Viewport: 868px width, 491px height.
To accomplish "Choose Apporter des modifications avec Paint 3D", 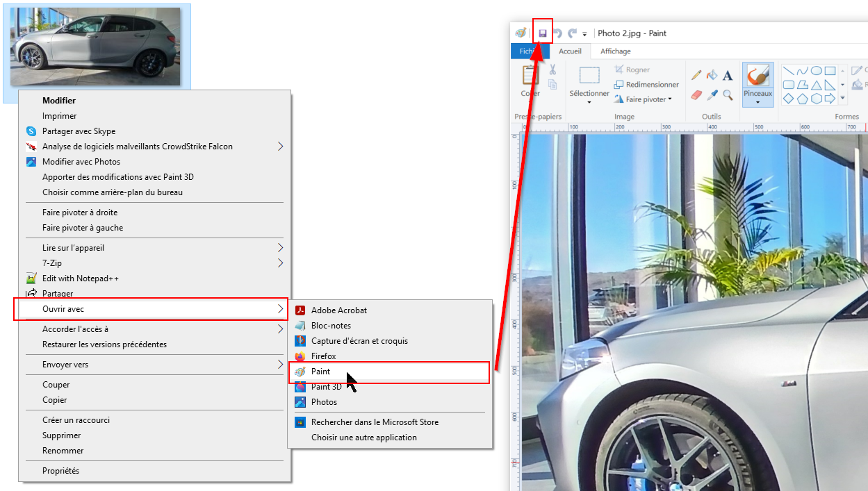I will 154,177.
